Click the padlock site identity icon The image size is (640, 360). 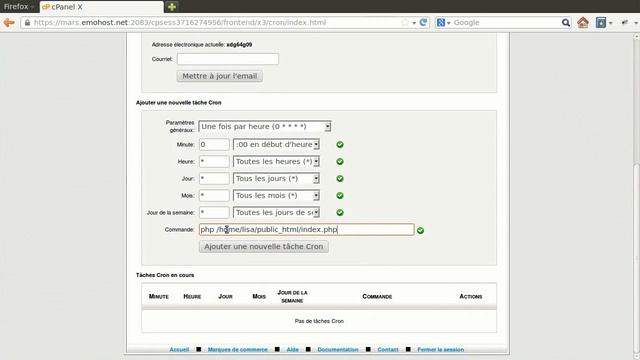point(27,22)
